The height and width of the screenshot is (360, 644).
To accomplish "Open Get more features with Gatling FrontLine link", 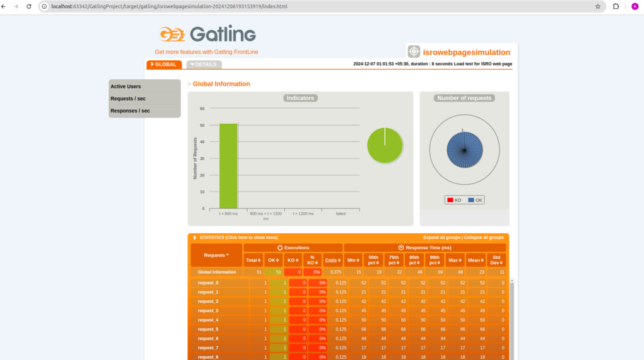I will 206,52.
